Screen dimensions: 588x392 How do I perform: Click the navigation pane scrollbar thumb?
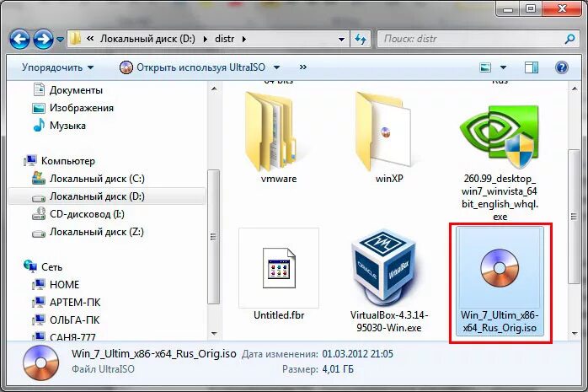[214, 237]
